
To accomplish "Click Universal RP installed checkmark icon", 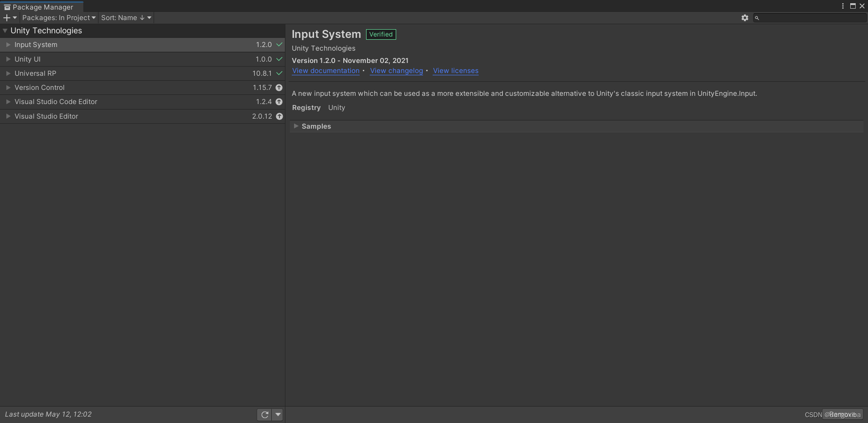I will coord(279,73).
